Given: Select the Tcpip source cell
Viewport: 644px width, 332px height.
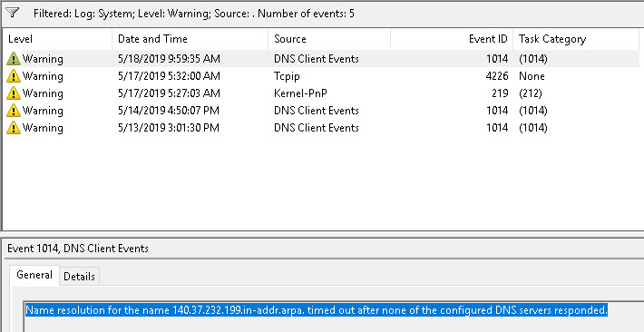Looking at the screenshot, I should coord(287,76).
